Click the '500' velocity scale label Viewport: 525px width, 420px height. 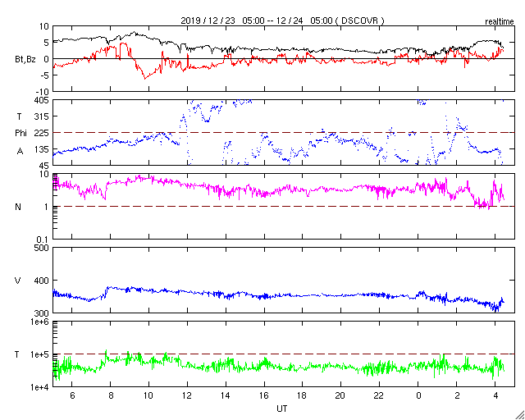(42, 248)
